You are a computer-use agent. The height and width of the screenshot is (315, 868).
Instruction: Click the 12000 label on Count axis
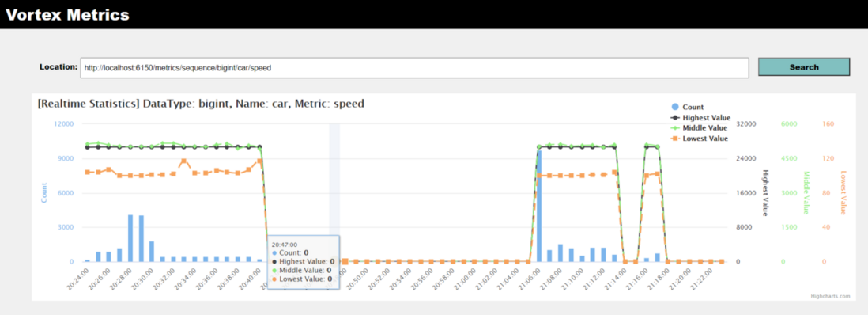click(x=64, y=124)
